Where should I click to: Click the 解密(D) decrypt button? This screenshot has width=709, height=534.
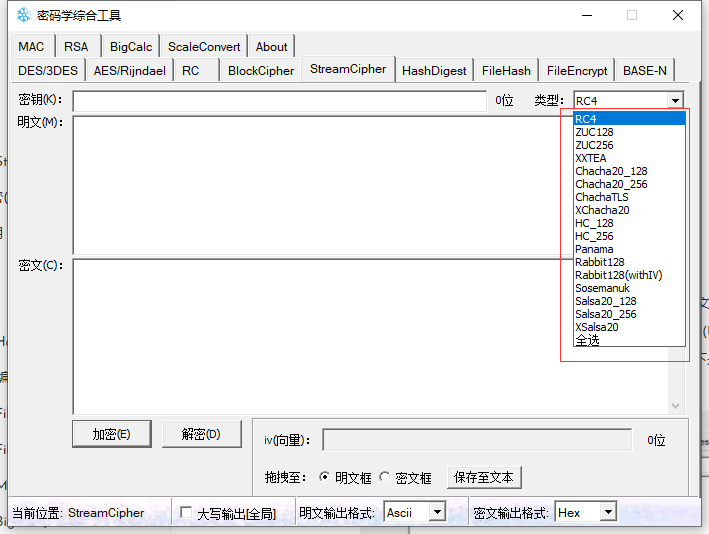[x=201, y=434]
